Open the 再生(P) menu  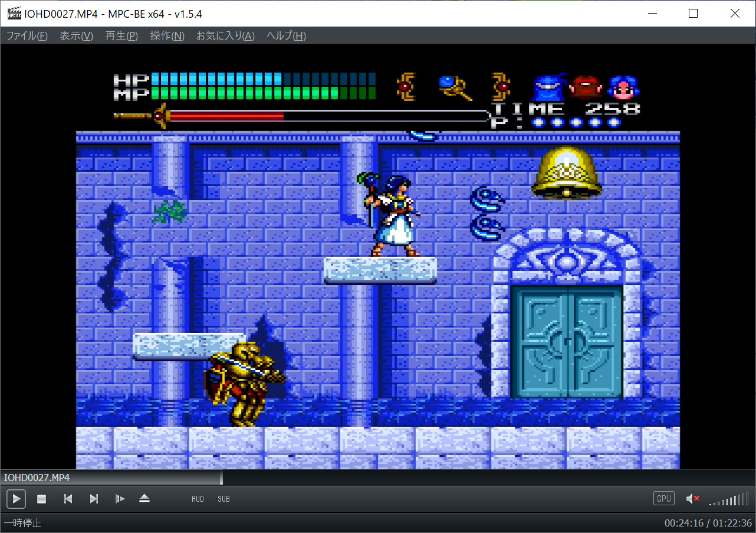(x=121, y=36)
